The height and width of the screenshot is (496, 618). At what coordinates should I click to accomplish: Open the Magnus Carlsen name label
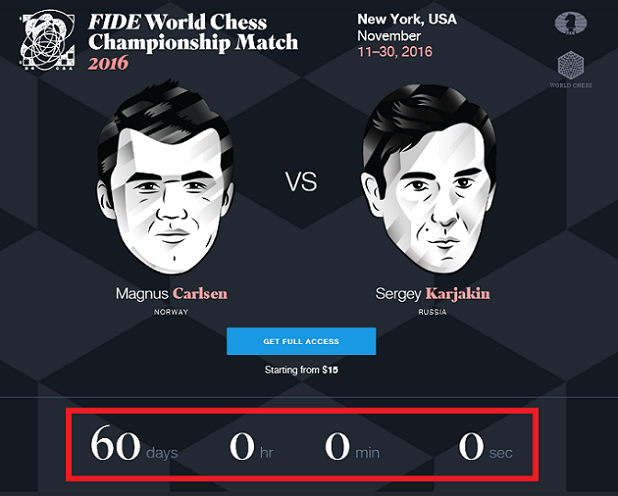pos(171,294)
